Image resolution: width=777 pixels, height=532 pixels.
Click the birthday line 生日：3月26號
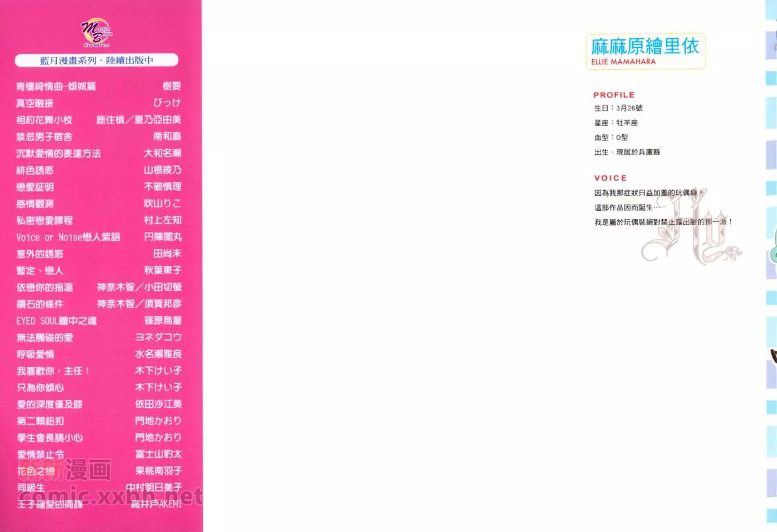tap(618, 108)
